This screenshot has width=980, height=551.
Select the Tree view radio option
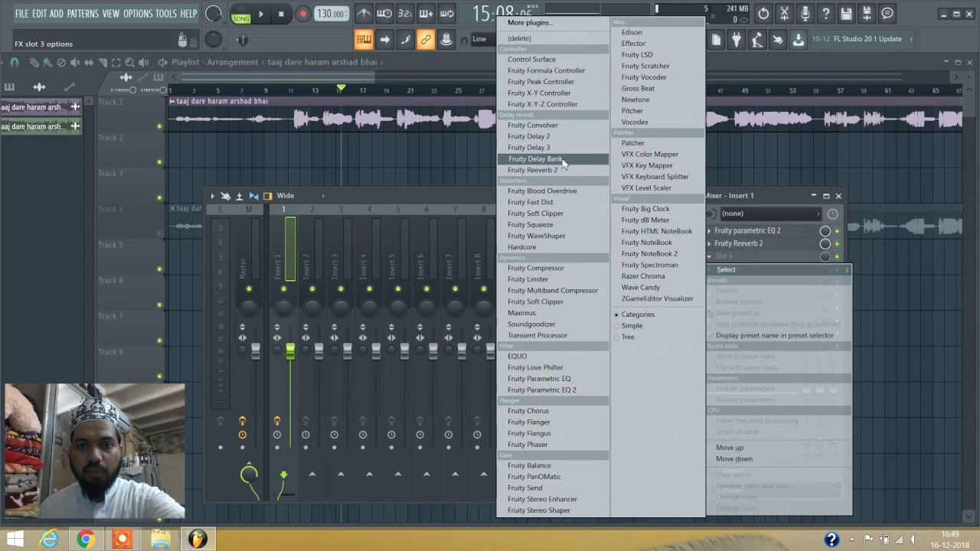(624, 337)
